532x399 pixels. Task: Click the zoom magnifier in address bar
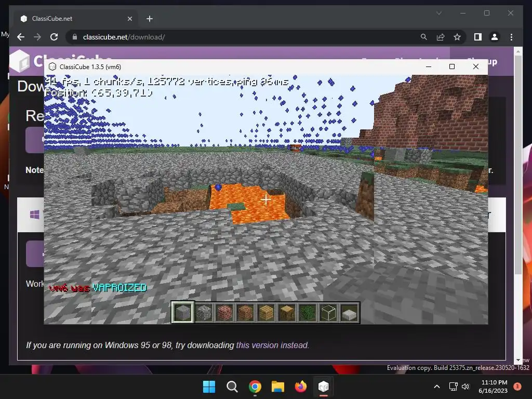[x=424, y=37]
